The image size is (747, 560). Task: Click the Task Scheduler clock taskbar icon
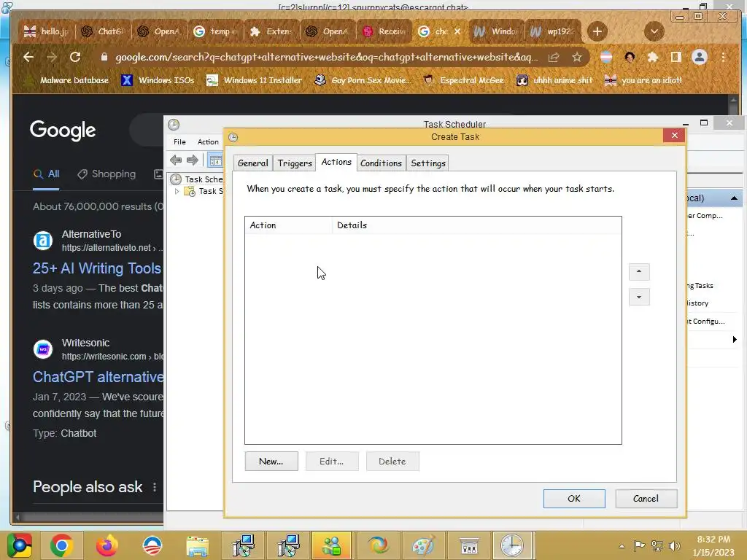[x=512, y=545]
